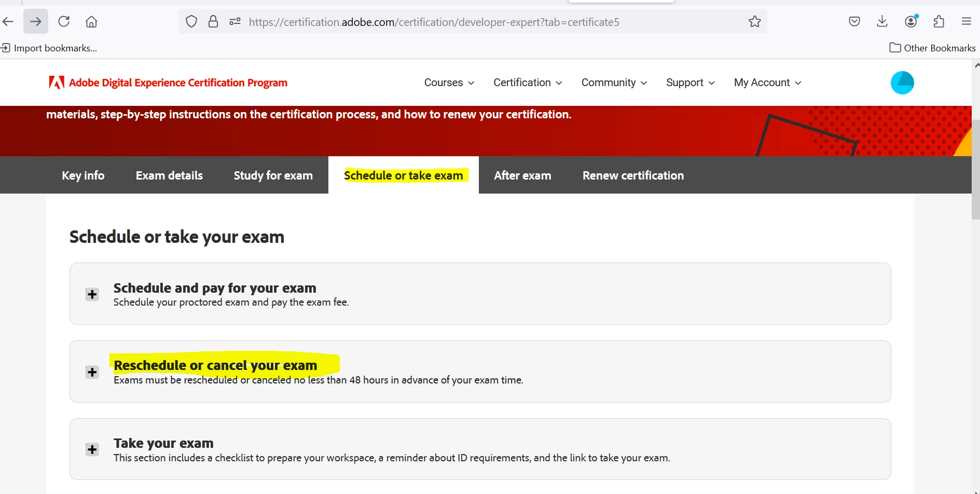Switch to the Renew certification tab

(x=633, y=175)
